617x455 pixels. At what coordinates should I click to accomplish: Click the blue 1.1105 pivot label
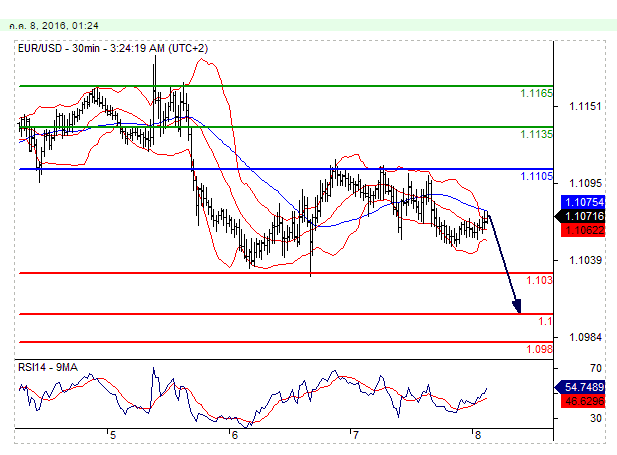(x=536, y=176)
